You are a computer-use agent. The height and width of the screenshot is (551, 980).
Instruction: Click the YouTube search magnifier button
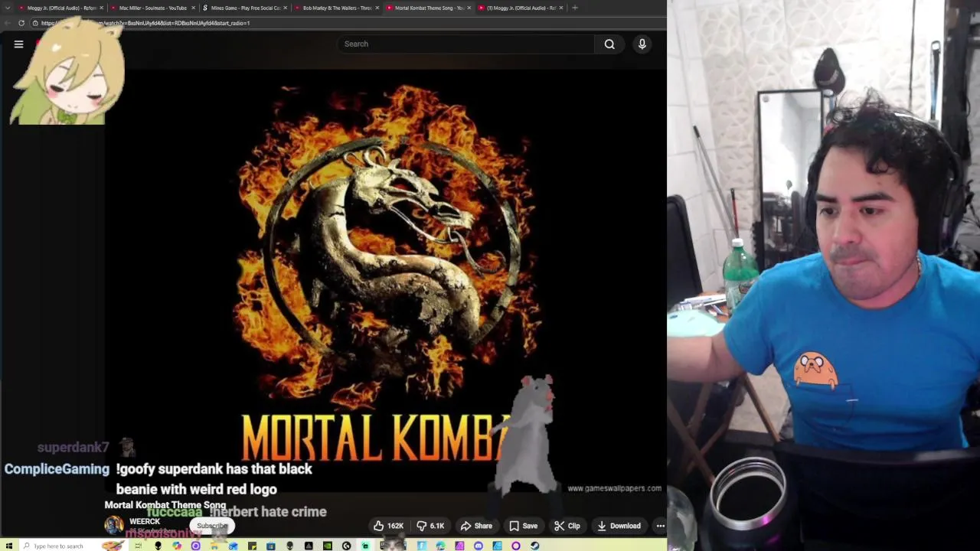click(609, 44)
